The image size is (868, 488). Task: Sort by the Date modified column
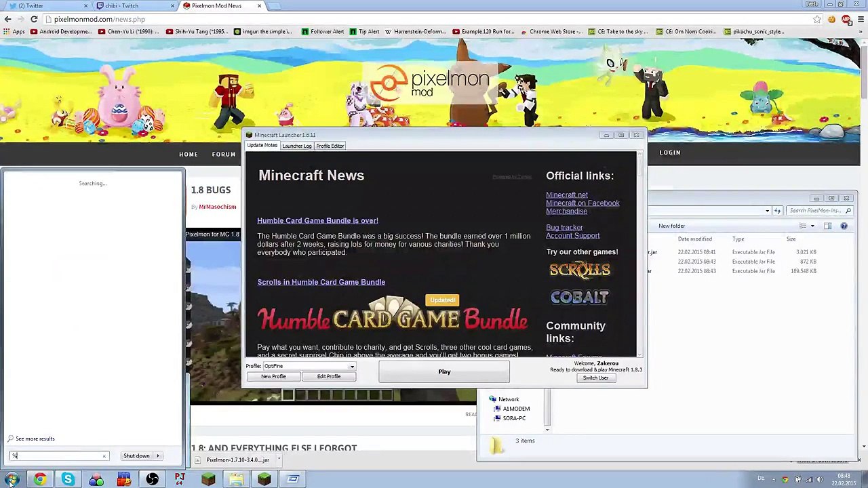694,239
